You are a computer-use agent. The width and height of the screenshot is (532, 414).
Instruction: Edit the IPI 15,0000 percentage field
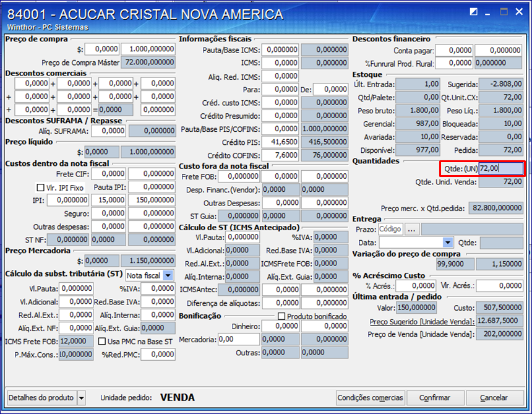[x=109, y=200]
